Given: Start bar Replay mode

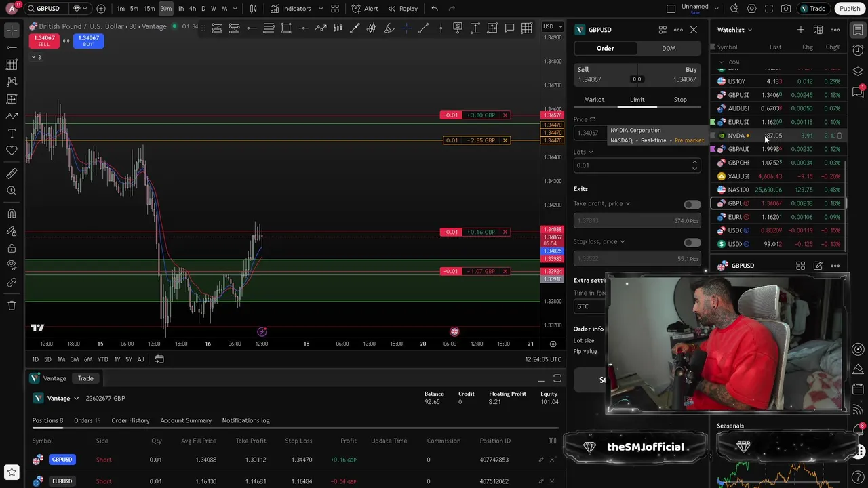Looking at the screenshot, I should 402,9.
